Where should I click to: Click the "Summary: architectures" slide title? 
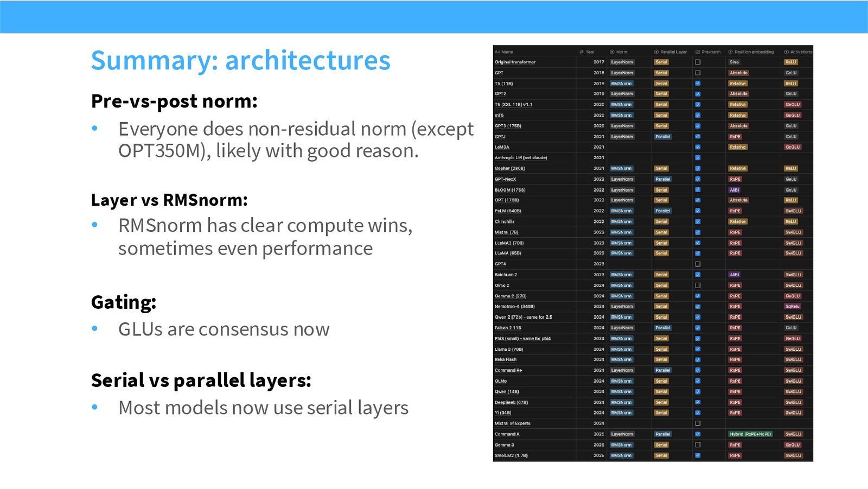click(240, 60)
